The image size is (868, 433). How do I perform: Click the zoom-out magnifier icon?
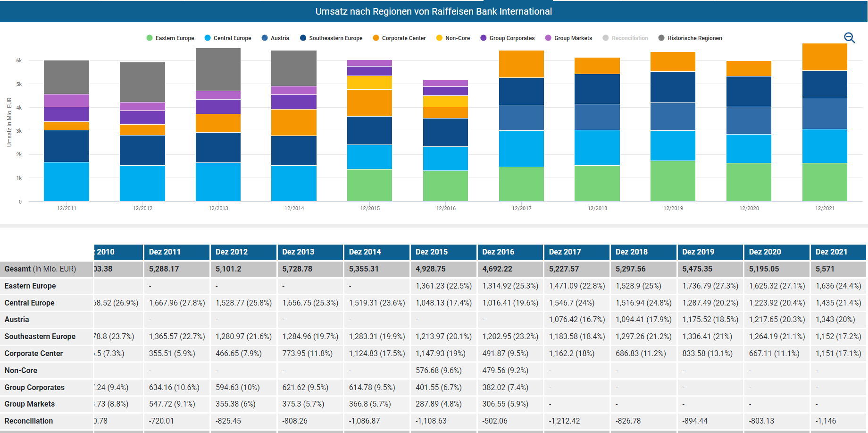tap(849, 38)
